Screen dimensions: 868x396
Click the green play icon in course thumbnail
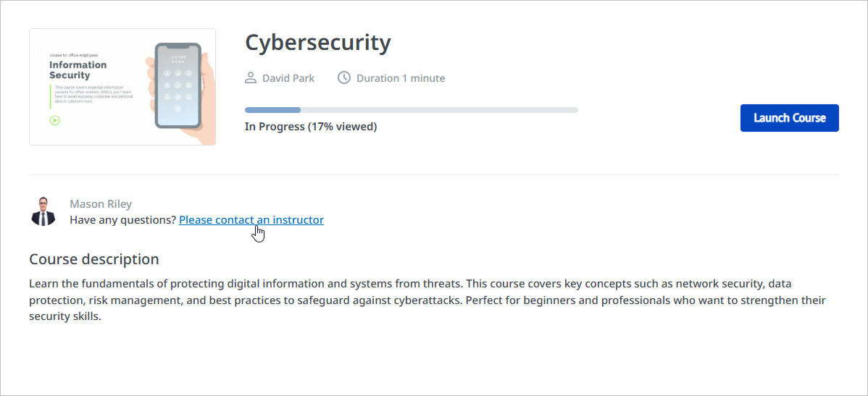click(54, 120)
